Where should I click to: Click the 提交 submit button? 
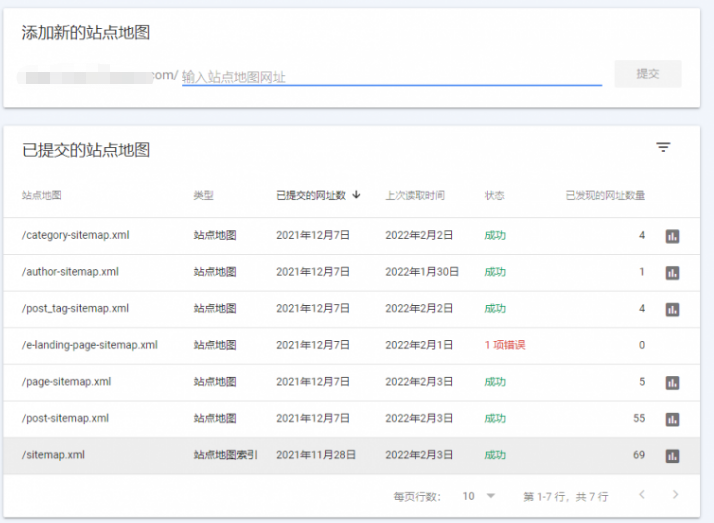click(x=648, y=74)
